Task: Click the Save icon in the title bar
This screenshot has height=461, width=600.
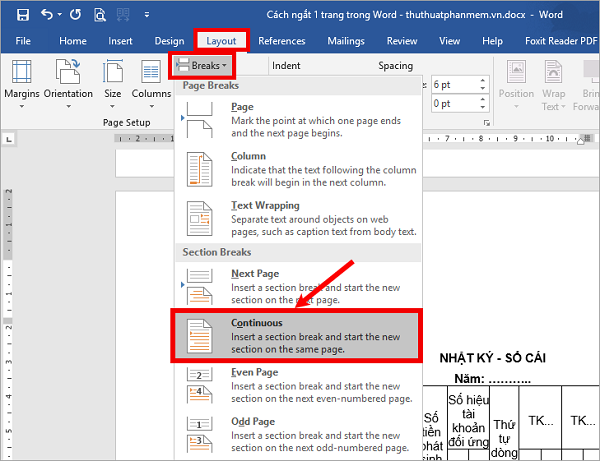Action: click(22, 14)
